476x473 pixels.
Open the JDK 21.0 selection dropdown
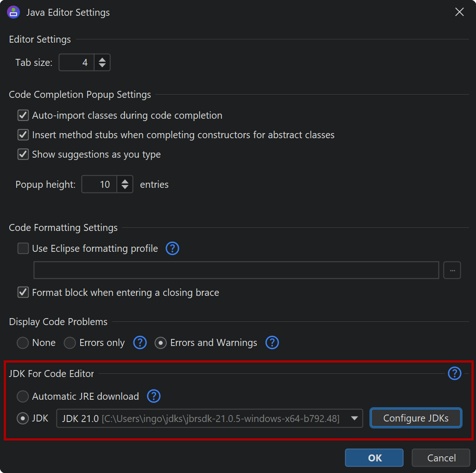click(209, 418)
